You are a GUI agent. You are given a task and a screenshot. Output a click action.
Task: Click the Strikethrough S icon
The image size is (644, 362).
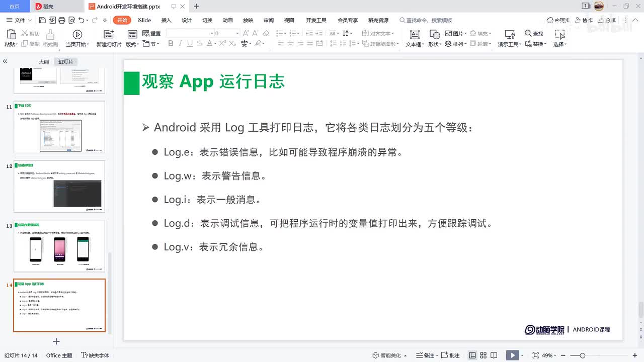[200, 44]
